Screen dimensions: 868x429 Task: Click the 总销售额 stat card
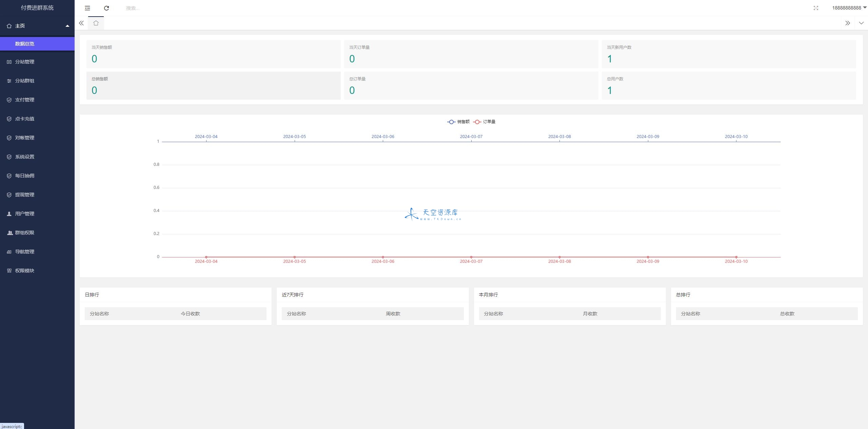(214, 85)
